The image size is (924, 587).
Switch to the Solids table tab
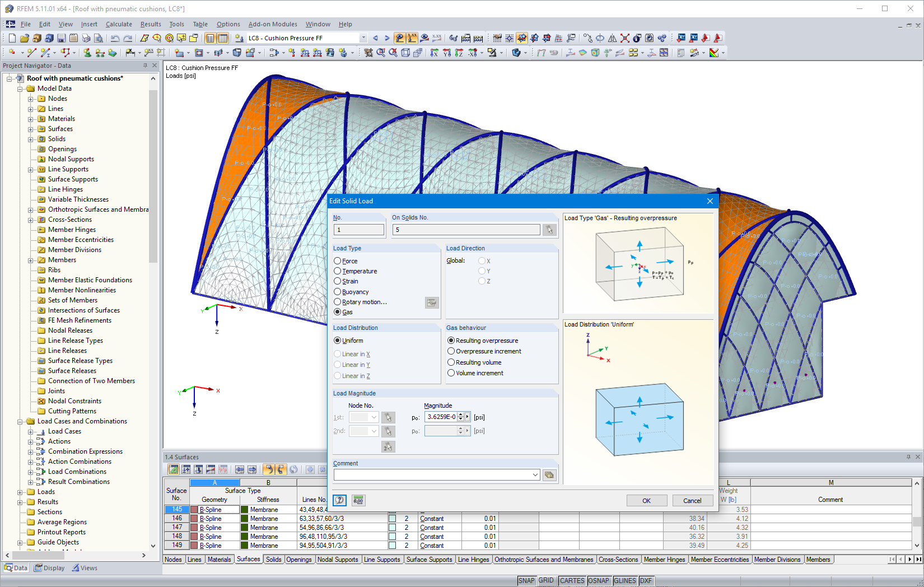pos(274,560)
